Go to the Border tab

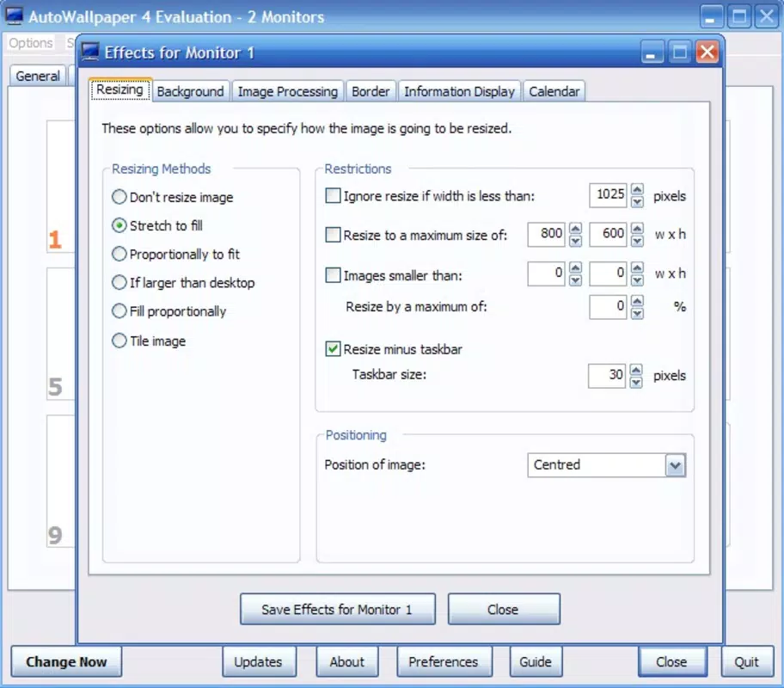coord(371,91)
